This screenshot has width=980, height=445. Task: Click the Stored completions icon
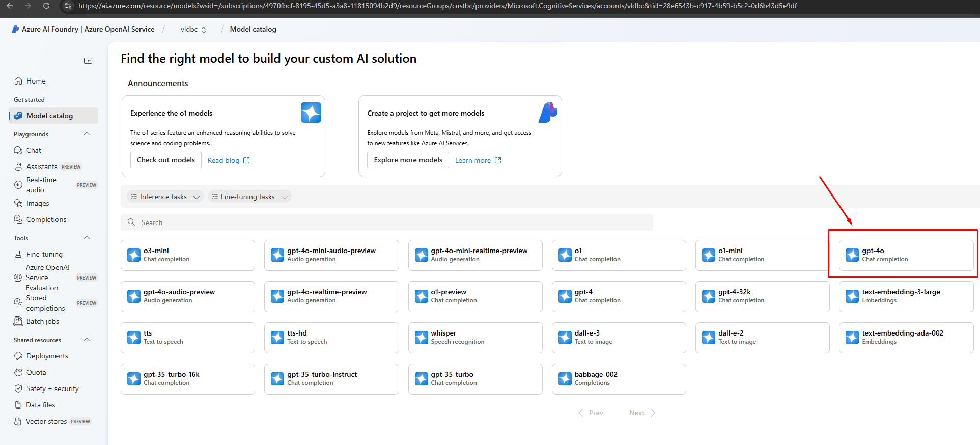coord(18,303)
